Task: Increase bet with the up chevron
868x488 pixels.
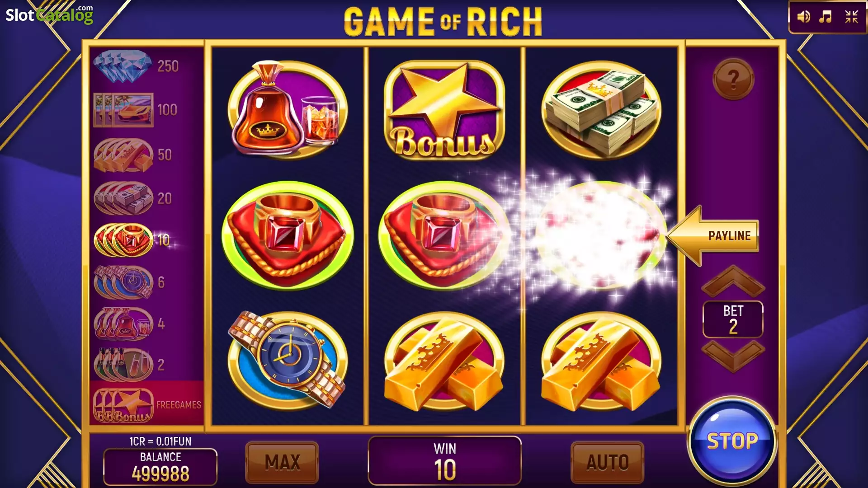Action: (x=733, y=280)
